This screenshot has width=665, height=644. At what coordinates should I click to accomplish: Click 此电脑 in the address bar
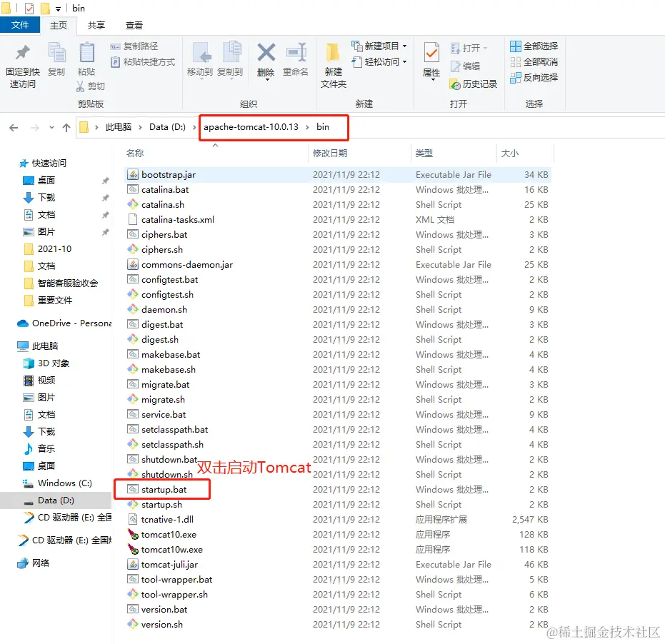click(119, 127)
